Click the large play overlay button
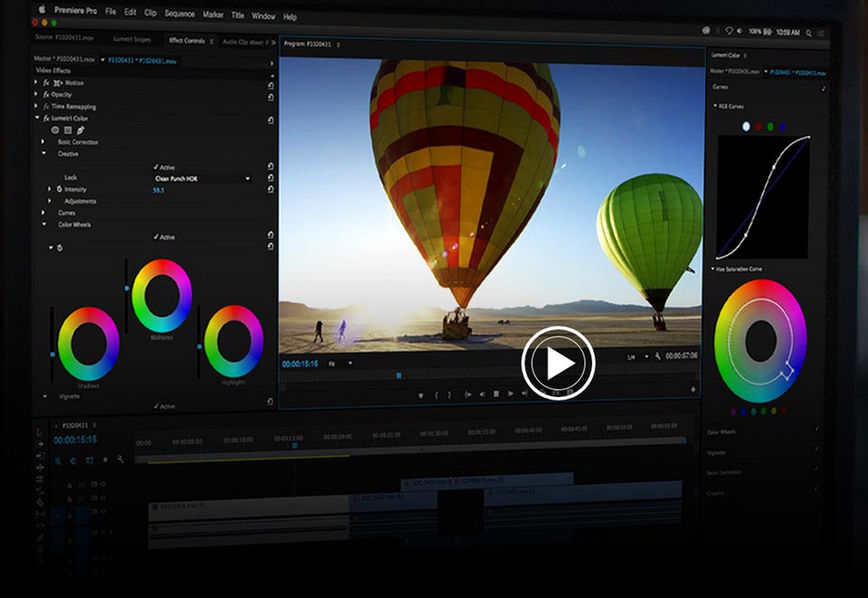This screenshot has width=868, height=598. pos(558,363)
